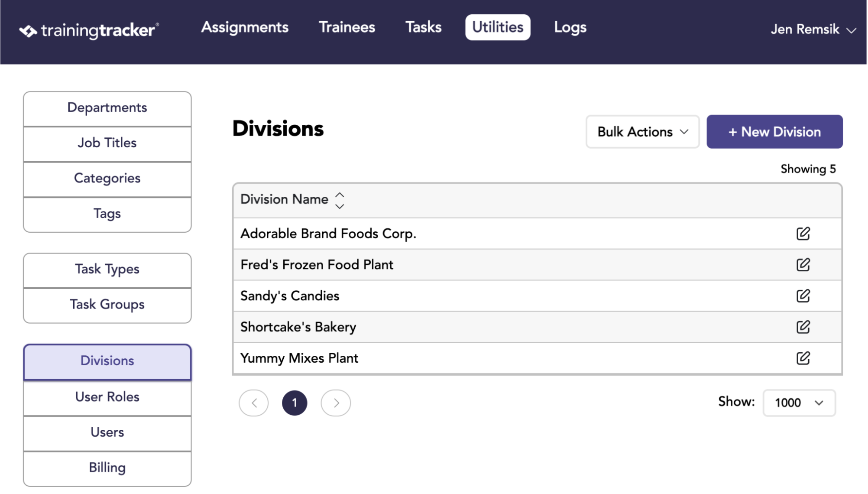Select page 1 in pagination
The height and width of the screenshot is (494, 868).
click(x=295, y=403)
